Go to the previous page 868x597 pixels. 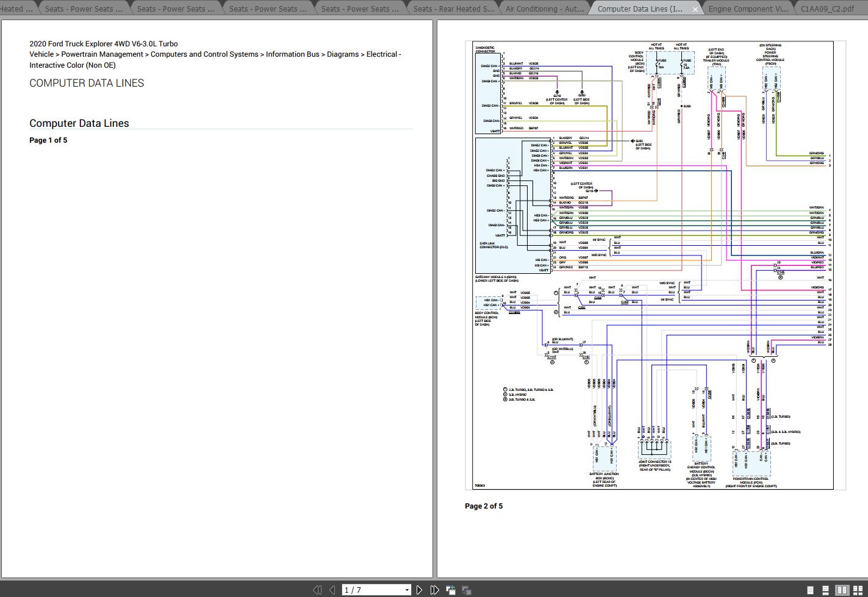coord(331,590)
